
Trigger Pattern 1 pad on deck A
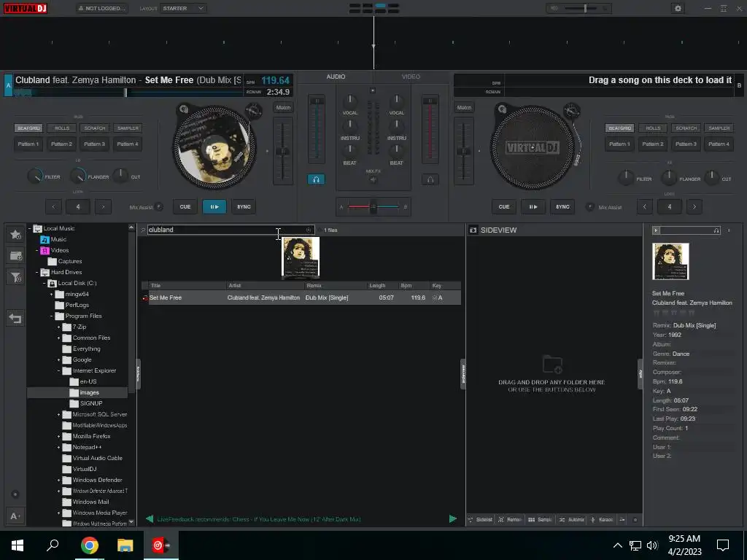(28, 144)
